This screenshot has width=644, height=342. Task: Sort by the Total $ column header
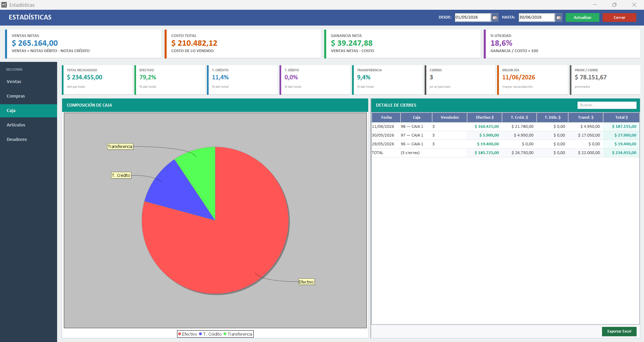[x=621, y=117]
